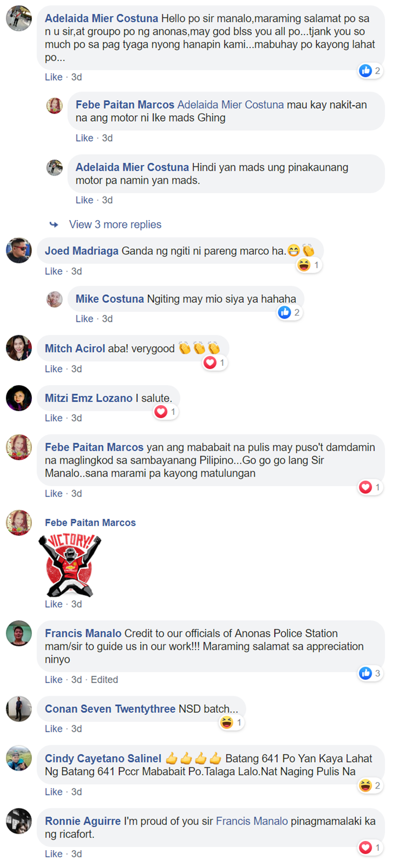Image resolution: width=406 pixels, height=868 pixels.
Task: Click the reply arrow icon beside View more replies
Action: point(54,224)
